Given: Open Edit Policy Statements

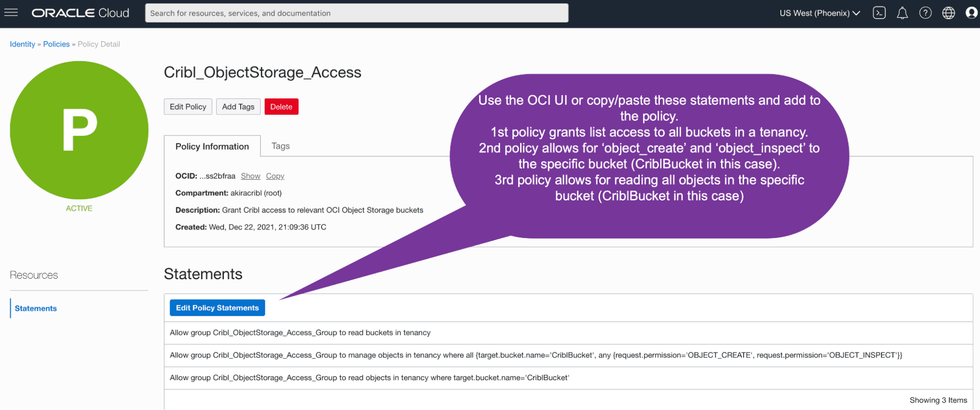Looking at the screenshot, I should tap(217, 308).
